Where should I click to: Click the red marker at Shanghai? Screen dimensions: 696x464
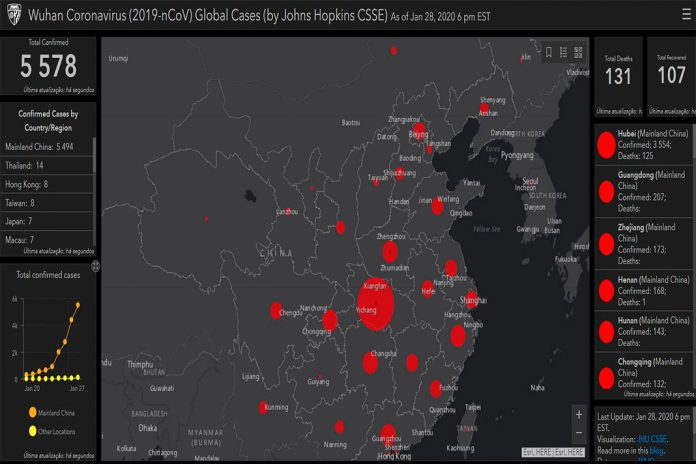pos(472,301)
